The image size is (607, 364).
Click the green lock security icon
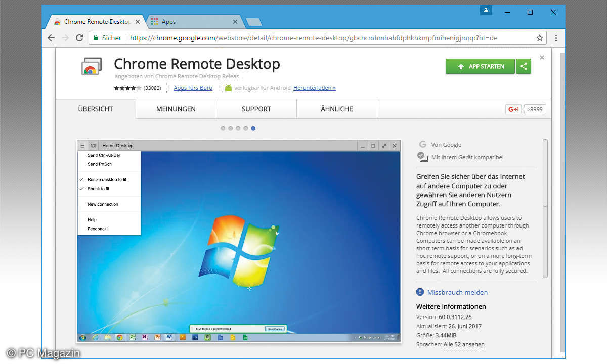click(x=95, y=38)
